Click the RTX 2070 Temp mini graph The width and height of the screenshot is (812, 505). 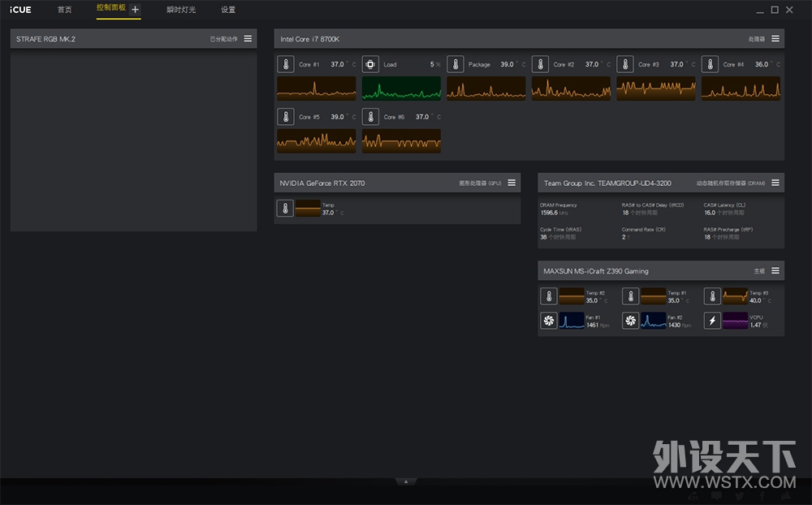point(308,208)
